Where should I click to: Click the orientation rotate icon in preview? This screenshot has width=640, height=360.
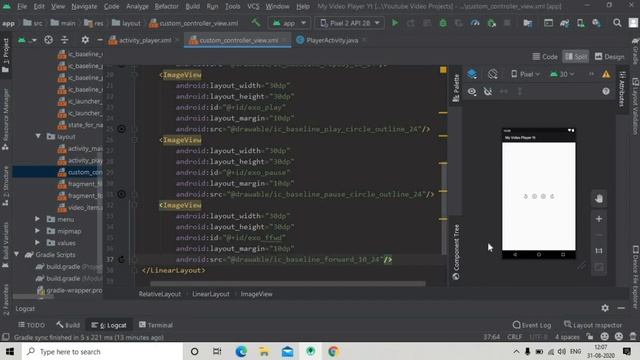pyautogui.click(x=493, y=74)
